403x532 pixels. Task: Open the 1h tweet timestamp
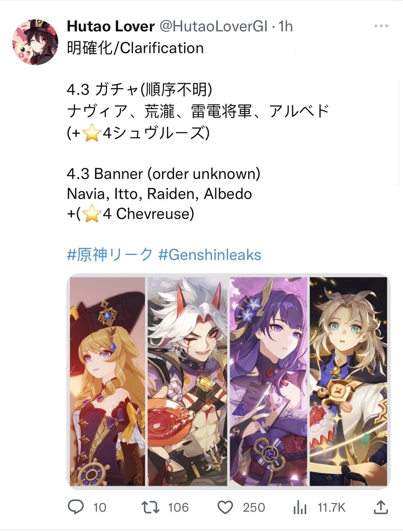286,27
